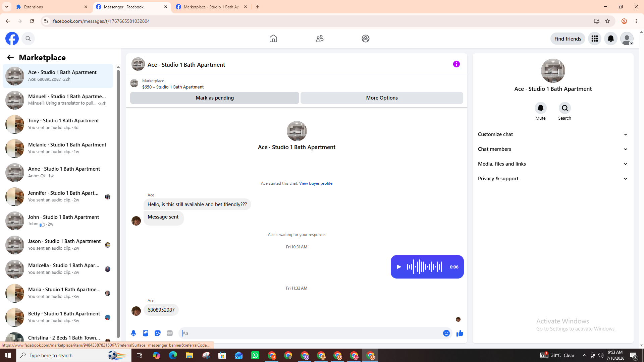Choose a sticker from the sticker icon
644x362 pixels.
(x=158, y=333)
